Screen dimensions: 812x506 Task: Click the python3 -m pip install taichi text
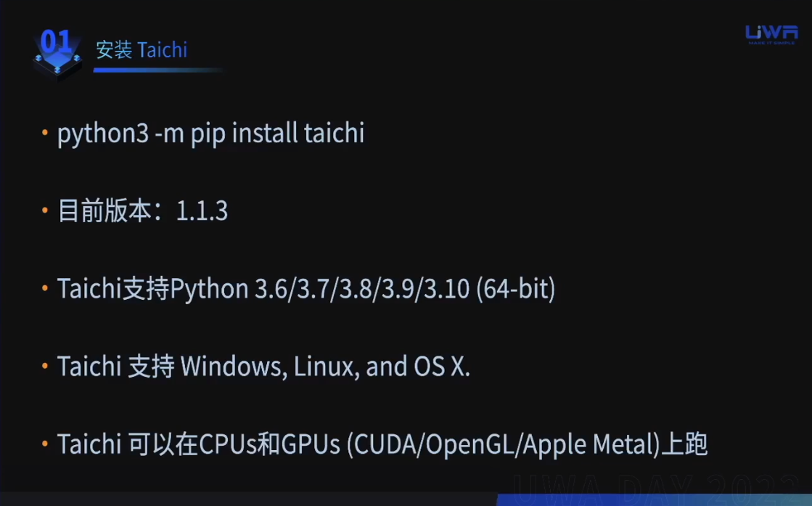pyautogui.click(x=210, y=134)
